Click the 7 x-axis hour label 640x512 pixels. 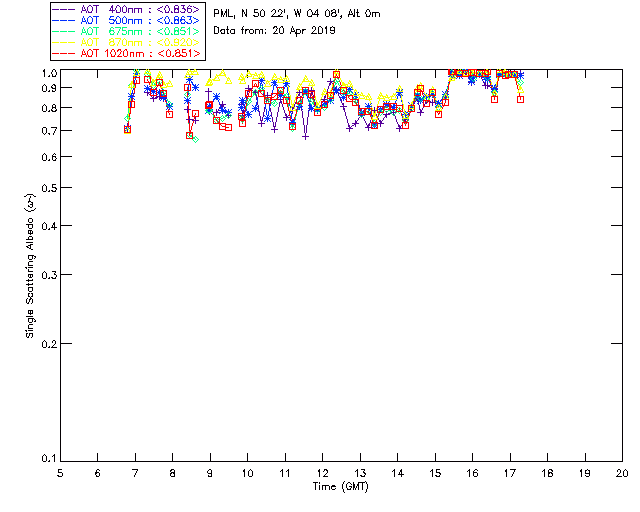point(135,473)
